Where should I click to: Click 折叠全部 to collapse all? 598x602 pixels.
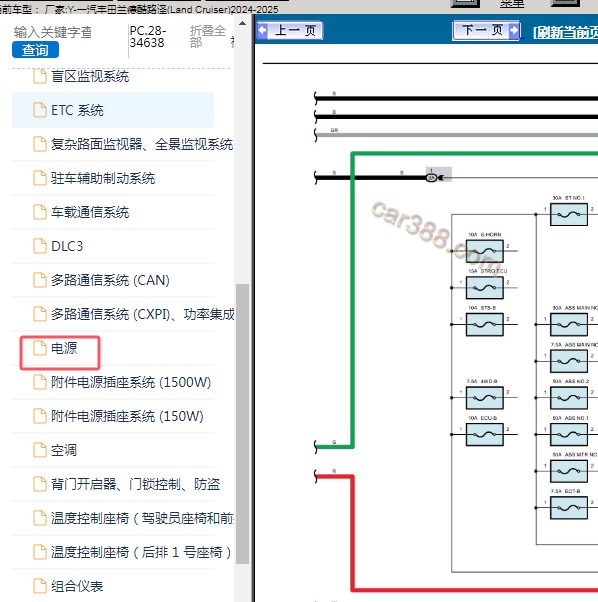tap(207, 36)
